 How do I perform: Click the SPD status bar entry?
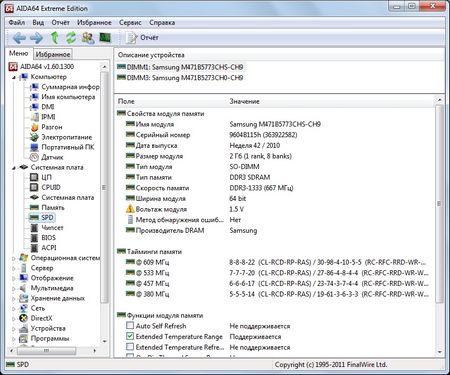coord(18,365)
